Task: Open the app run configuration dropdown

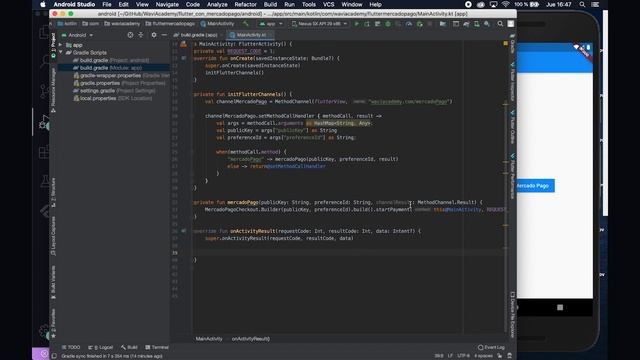Action: click(x=271, y=24)
